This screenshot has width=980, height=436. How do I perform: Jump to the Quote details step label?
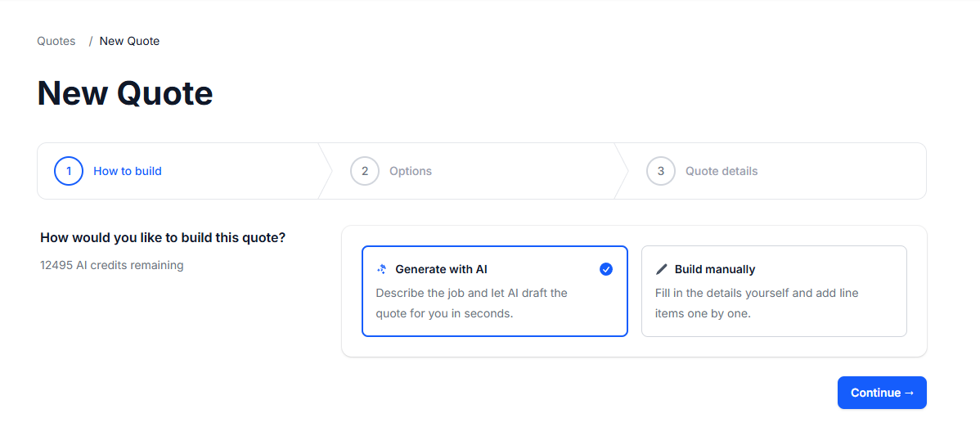[722, 171]
